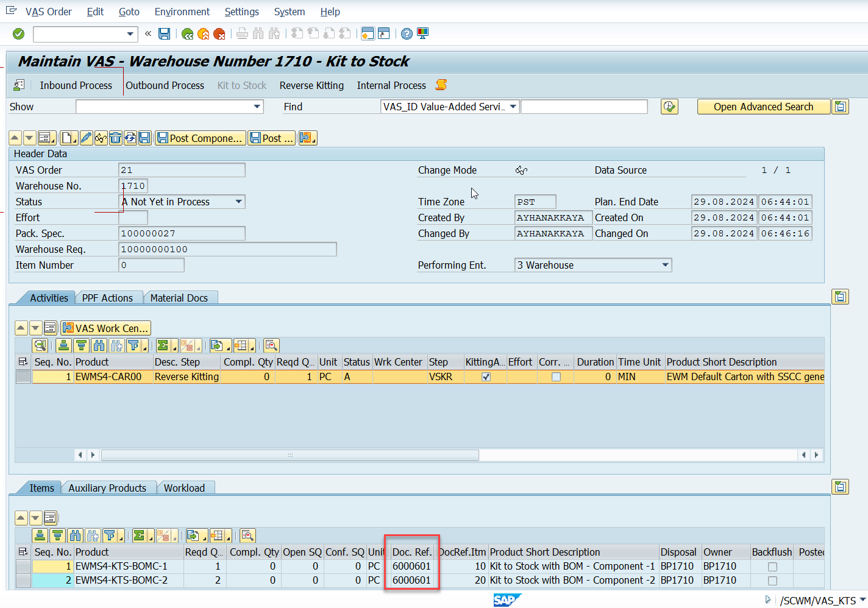Open the Show dropdown
The width and height of the screenshot is (868, 608).
pos(257,107)
